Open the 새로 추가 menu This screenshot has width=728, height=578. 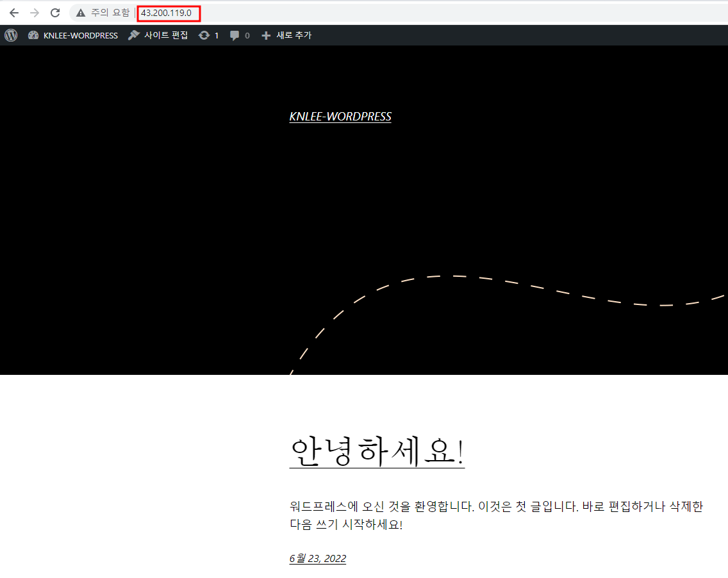pos(286,35)
